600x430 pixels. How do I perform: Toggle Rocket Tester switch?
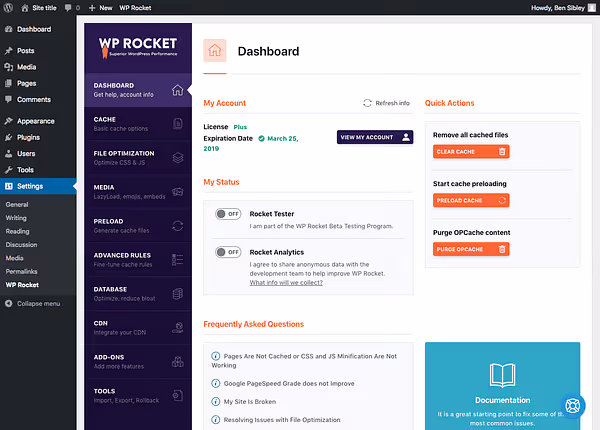tap(228, 214)
